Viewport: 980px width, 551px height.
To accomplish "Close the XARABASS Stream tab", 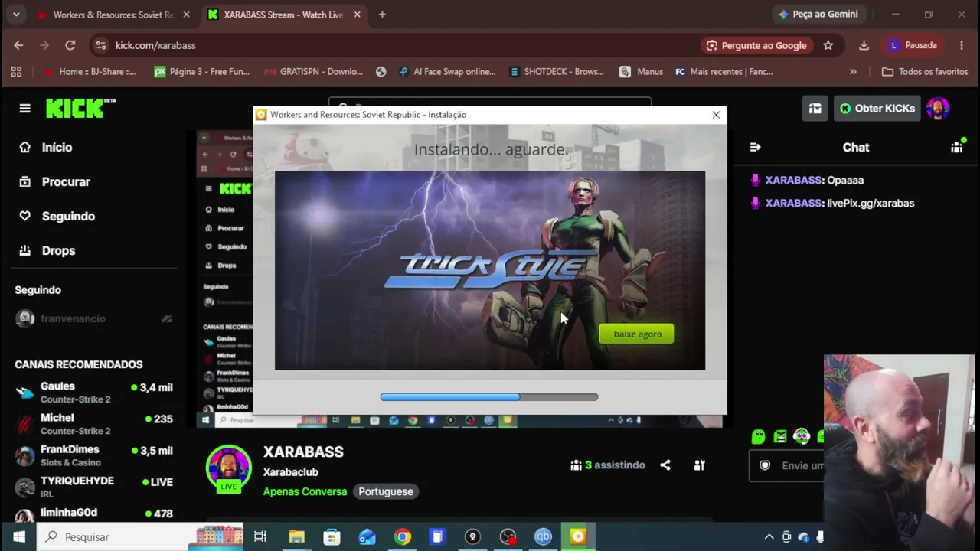I will (357, 15).
